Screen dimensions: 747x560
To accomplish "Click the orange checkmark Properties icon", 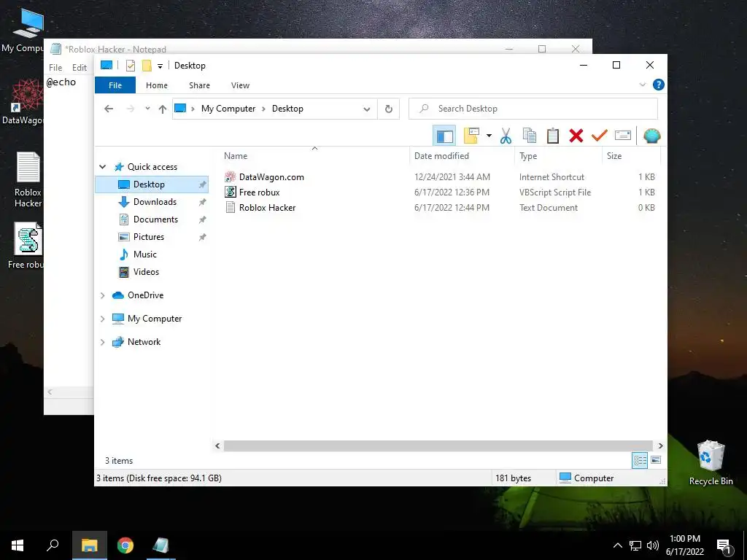I will click(600, 136).
